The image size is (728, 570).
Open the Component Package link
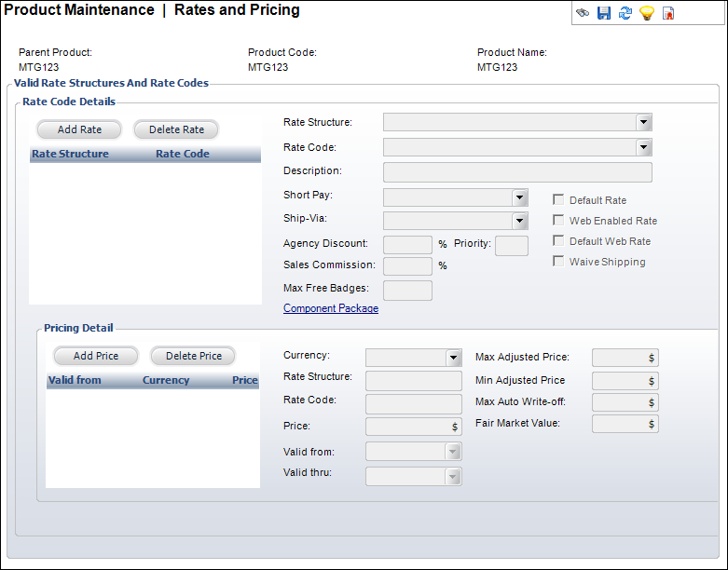point(331,308)
